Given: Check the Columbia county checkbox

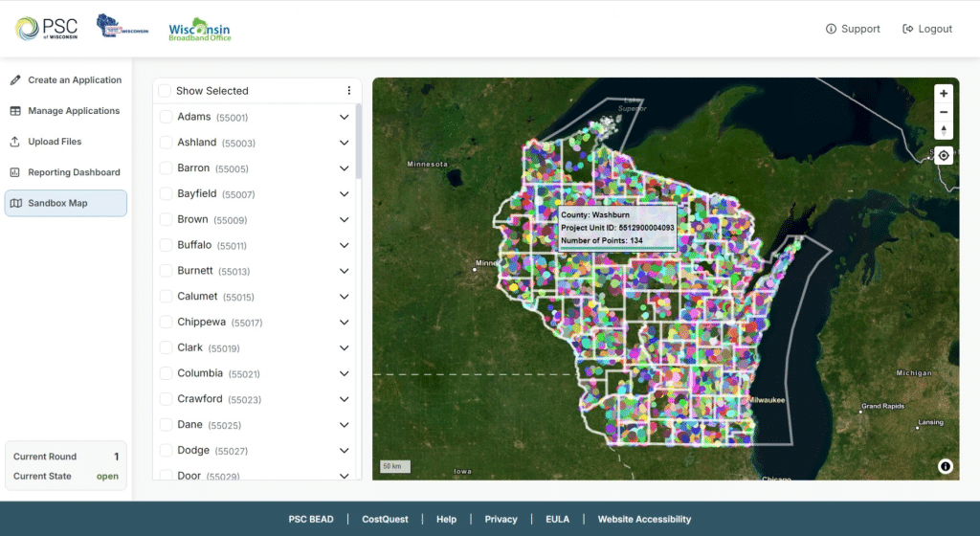Looking at the screenshot, I should pos(166,373).
